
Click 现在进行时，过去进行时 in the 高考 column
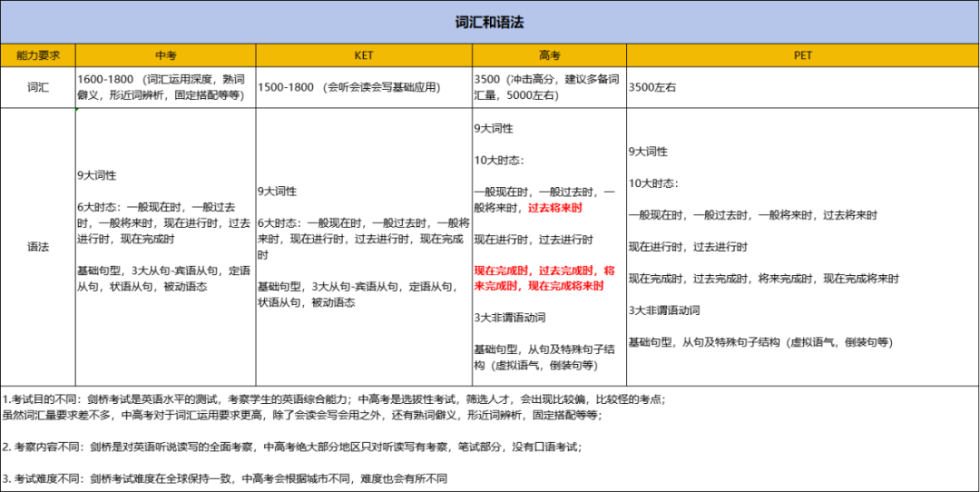click(x=534, y=239)
